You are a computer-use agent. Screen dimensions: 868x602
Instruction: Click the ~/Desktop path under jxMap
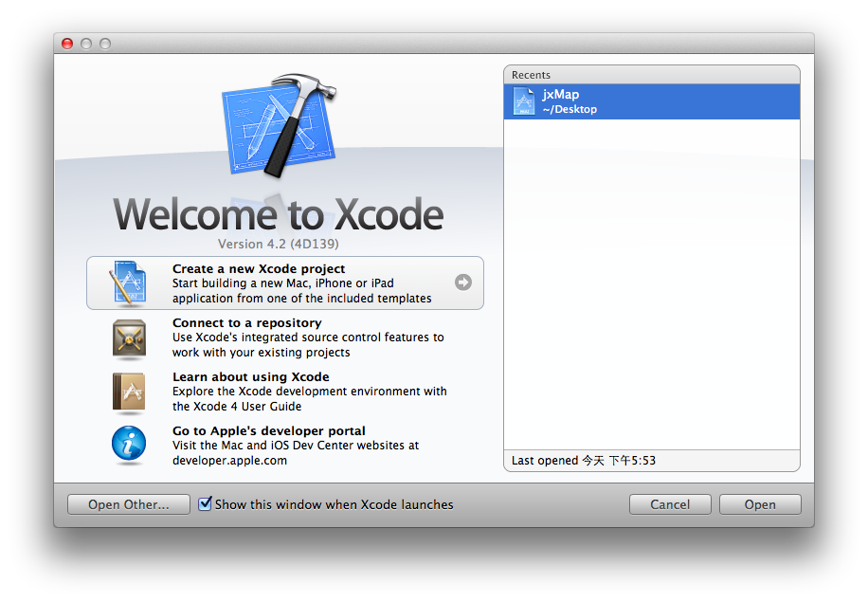[570, 110]
